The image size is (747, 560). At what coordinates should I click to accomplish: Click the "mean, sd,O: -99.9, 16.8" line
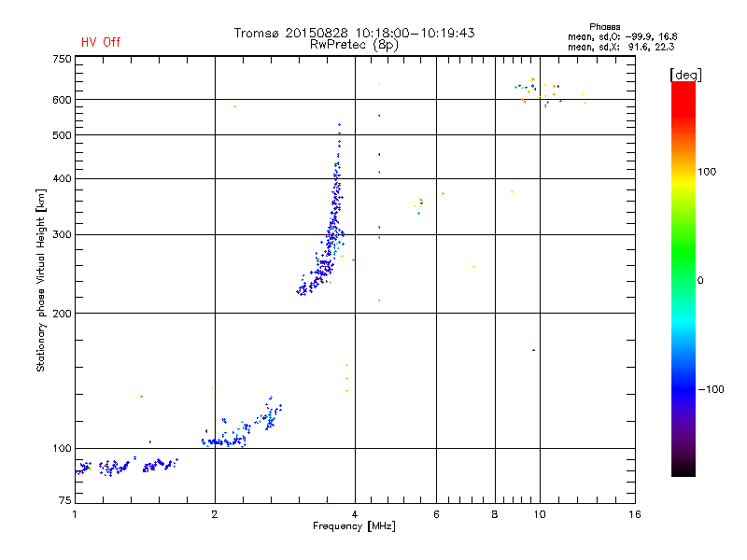(622, 36)
